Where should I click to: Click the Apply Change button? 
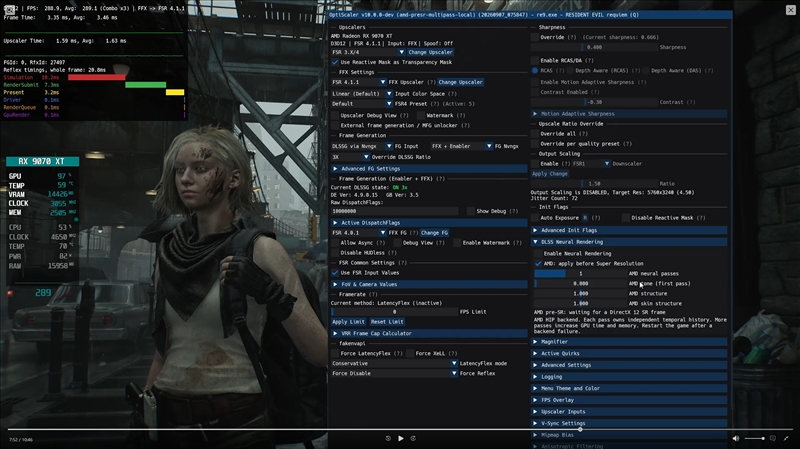[x=549, y=174]
